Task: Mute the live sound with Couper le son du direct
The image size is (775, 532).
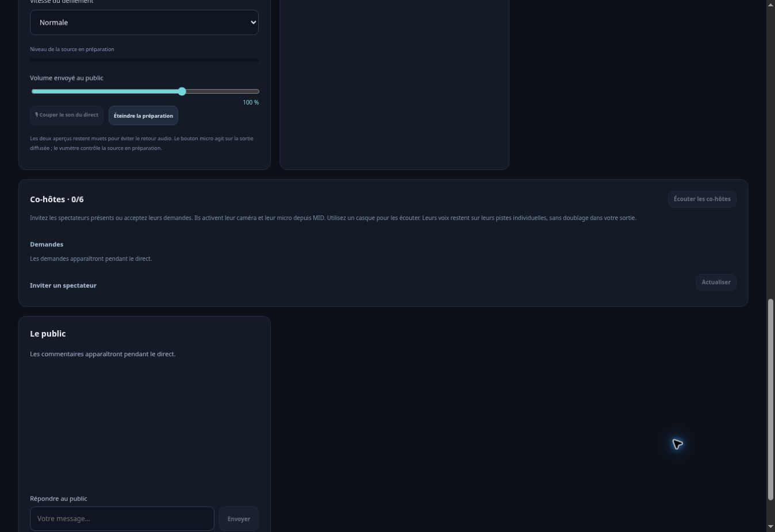Action: (x=67, y=115)
